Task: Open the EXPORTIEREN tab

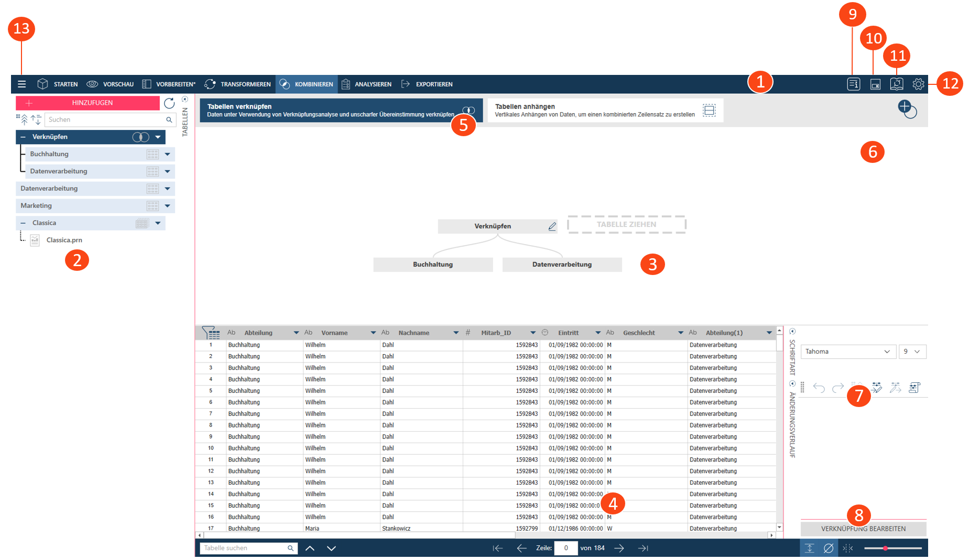Action: tap(427, 84)
